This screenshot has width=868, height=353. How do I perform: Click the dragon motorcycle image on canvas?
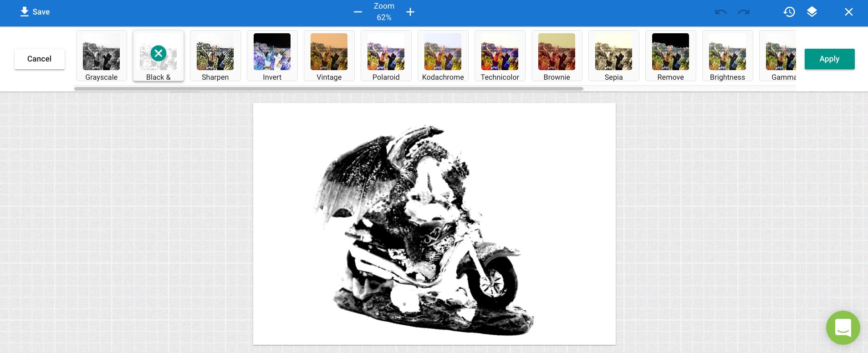click(434, 224)
